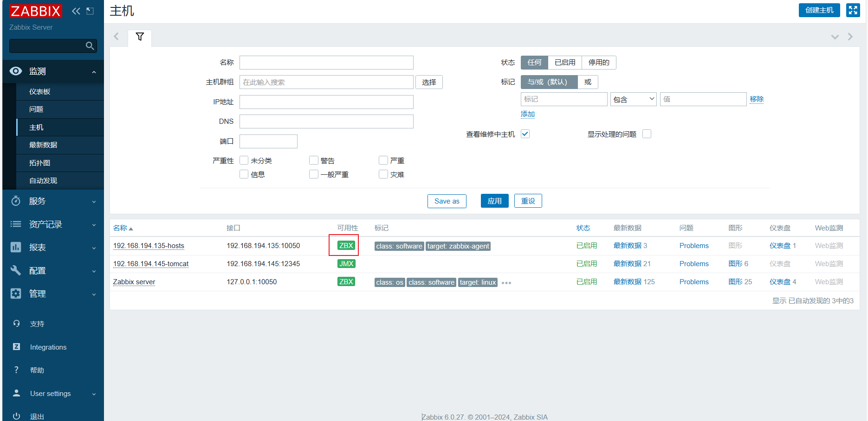The height and width of the screenshot is (421, 868).
Task: Click ZBX availability badge for Zabbix server
Action: [346, 281]
